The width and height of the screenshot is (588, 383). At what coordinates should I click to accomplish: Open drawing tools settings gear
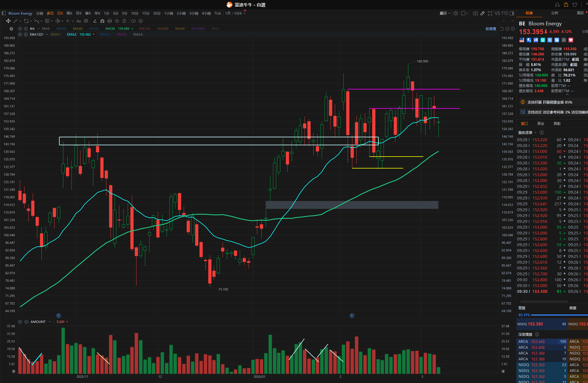pyautogui.click(x=141, y=21)
